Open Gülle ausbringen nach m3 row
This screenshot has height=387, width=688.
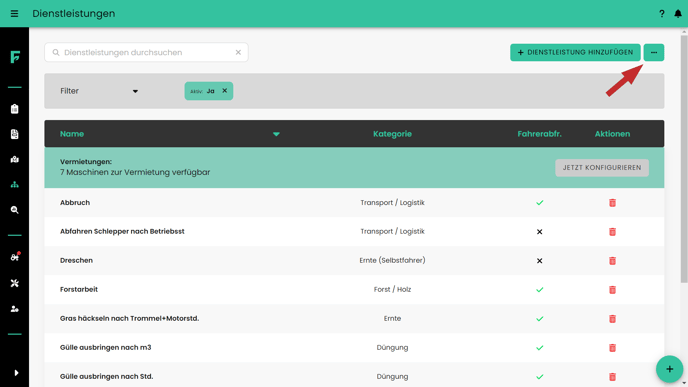(354, 348)
